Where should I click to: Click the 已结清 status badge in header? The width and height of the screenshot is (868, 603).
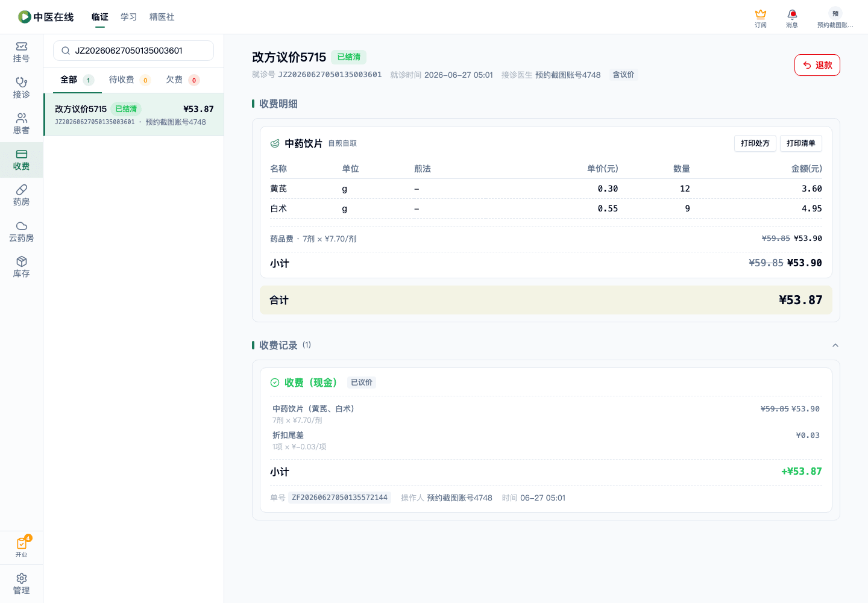point(349,57)
